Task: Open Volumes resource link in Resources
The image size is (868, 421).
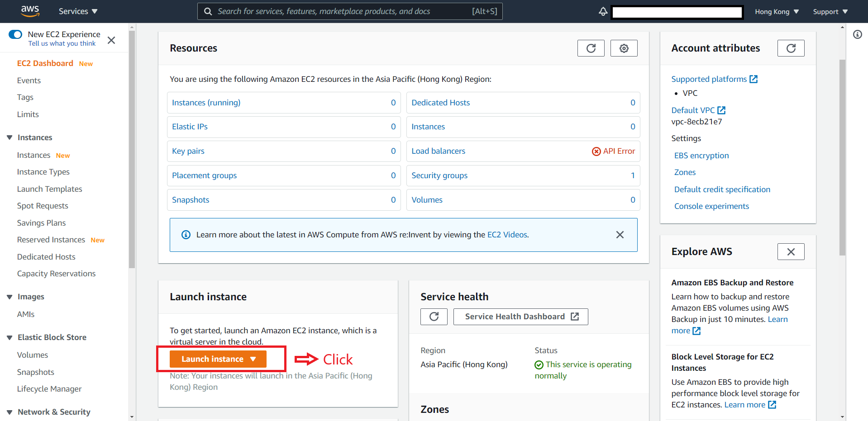Action: [427, 200]
